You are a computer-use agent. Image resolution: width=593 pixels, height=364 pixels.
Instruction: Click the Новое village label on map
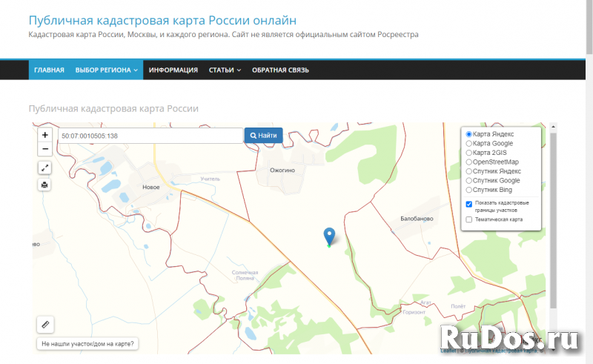pos(151,187)
